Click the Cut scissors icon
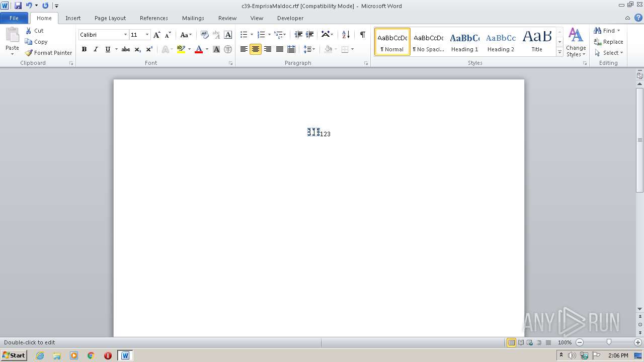This screenshot has width=644, height=362. click(29, 31)
